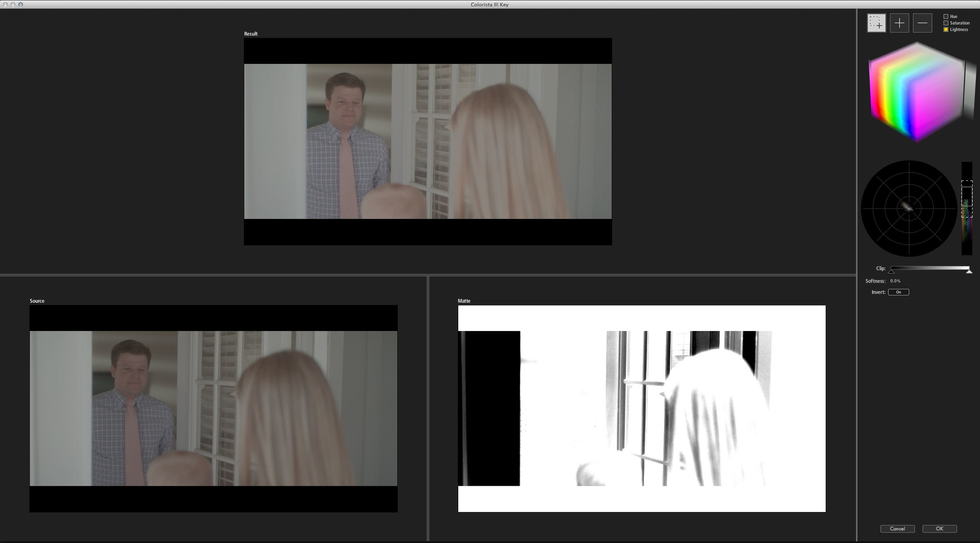Click the Result preview image
Viewport: 980px width, 543px height.
428,141
